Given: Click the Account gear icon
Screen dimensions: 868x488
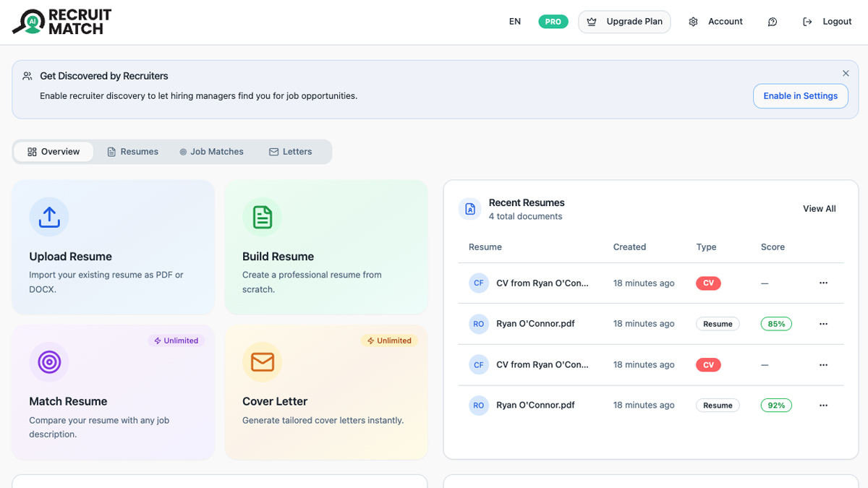Looking at the screenshot, I should [x=692, y=22].
